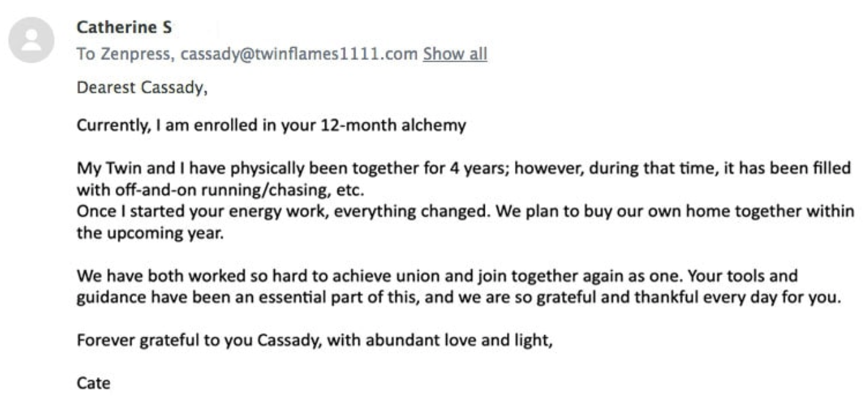Open sender name Catherine S
This screenshot has height=405, width=868.
coord(124,27)
